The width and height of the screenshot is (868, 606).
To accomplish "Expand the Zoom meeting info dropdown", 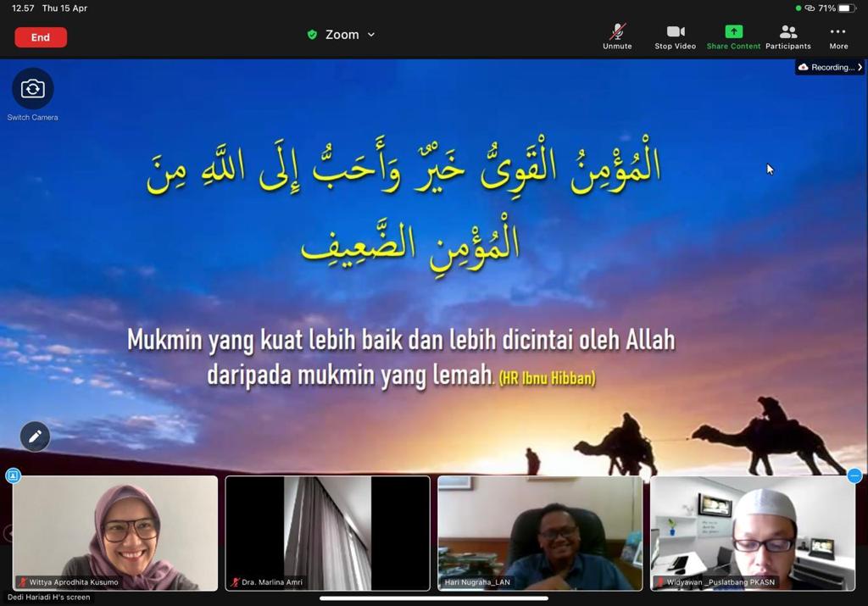I will (x=371, y=34).
